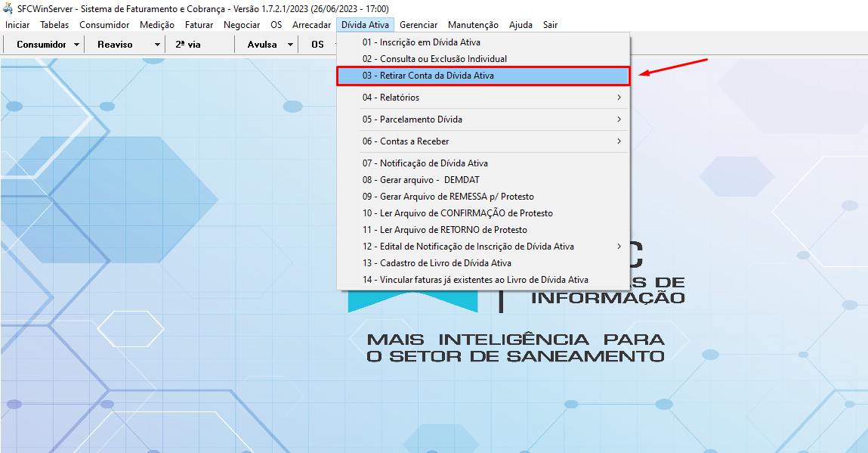This screenshot has height=453, width=868.
Task: Select "02 - Consulta ou Exclusão Individual"
Action: [x=433, y=58]
